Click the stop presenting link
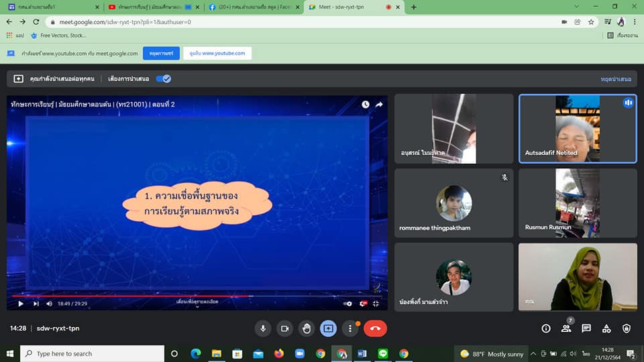644x362 pixels. [x=615, y=79]
